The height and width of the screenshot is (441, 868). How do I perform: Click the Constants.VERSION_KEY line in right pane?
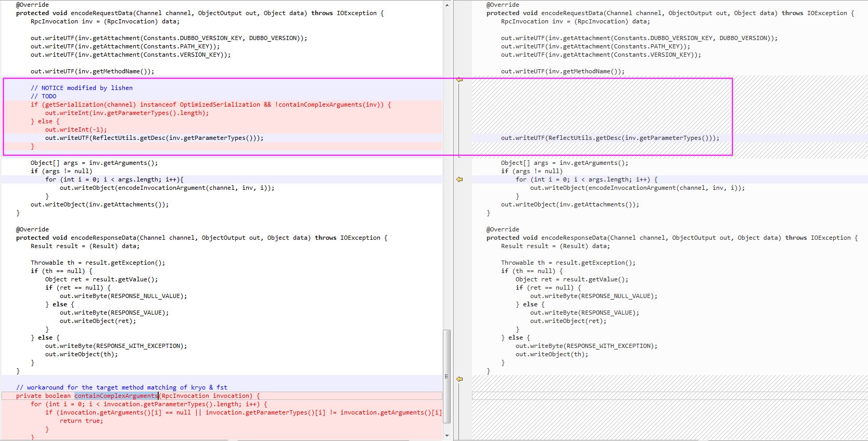point(601,55)
